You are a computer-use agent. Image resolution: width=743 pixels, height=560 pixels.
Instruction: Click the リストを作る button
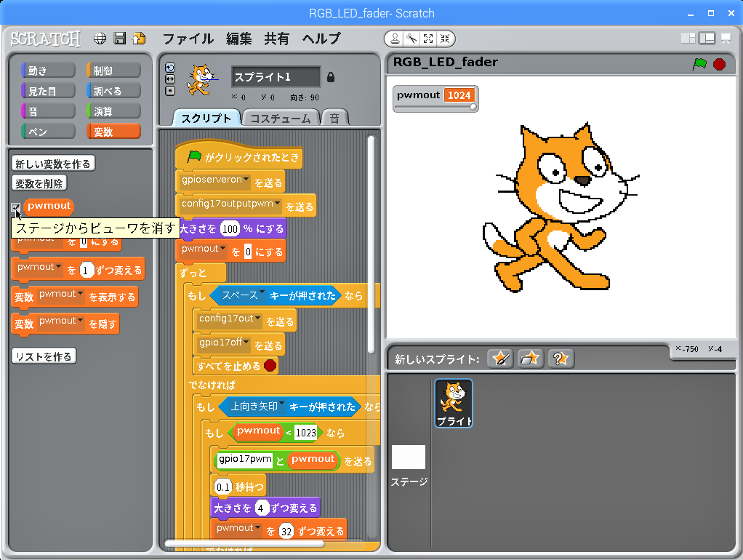coord(44,356)
